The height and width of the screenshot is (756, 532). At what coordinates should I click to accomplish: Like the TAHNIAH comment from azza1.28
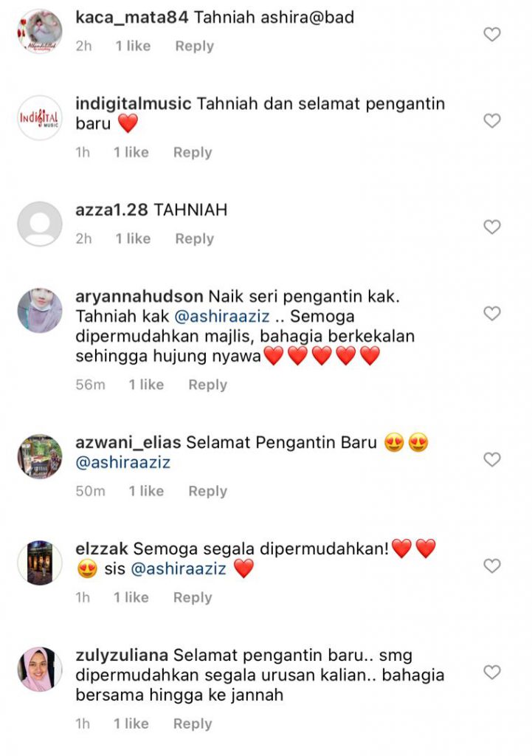click(x=492, y=227)
